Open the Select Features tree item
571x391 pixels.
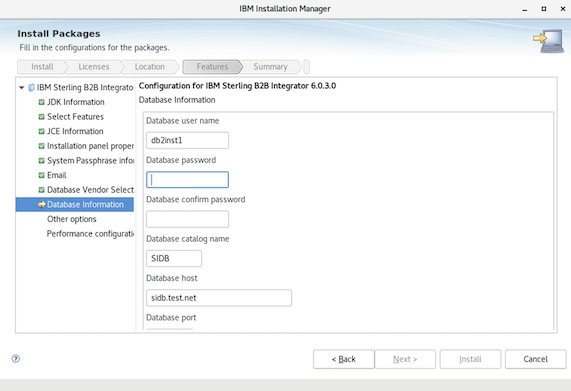click(x=75, y=117)
